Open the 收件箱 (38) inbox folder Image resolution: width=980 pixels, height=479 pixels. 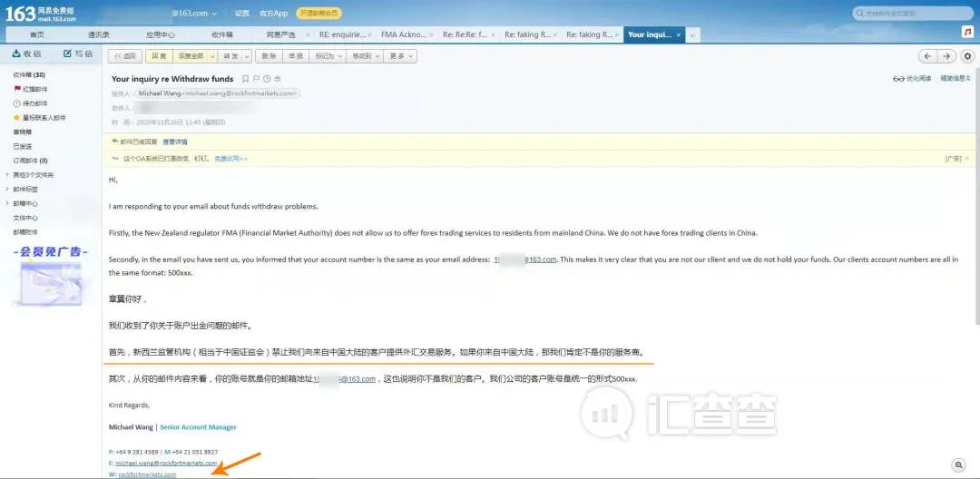29,75
